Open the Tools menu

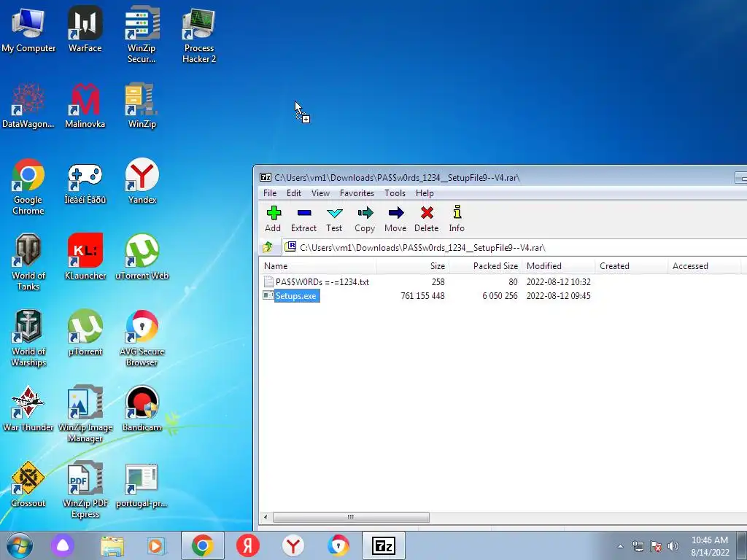click(x=395, y=192)
